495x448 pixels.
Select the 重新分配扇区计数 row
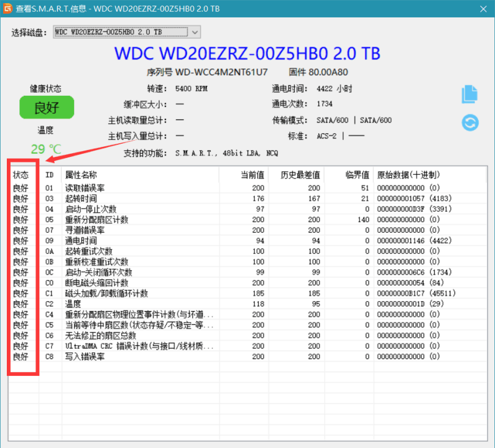click(247, 220)
